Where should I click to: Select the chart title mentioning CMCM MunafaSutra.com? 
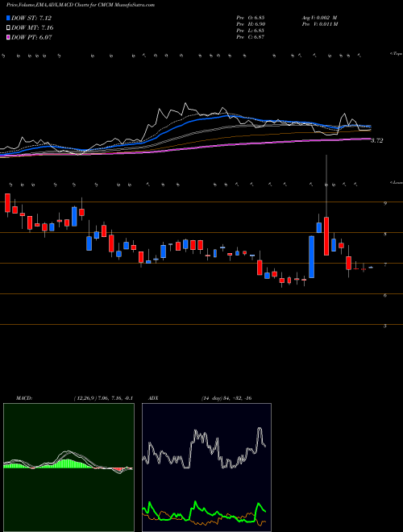pyautogui.click(x=81, y=5)
